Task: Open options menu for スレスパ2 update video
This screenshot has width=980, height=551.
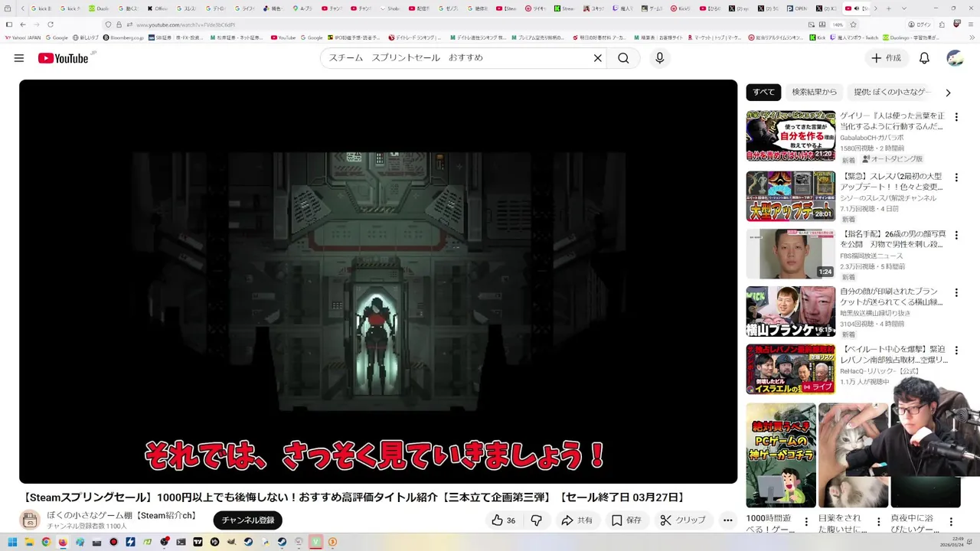Action: click(955, 178)
